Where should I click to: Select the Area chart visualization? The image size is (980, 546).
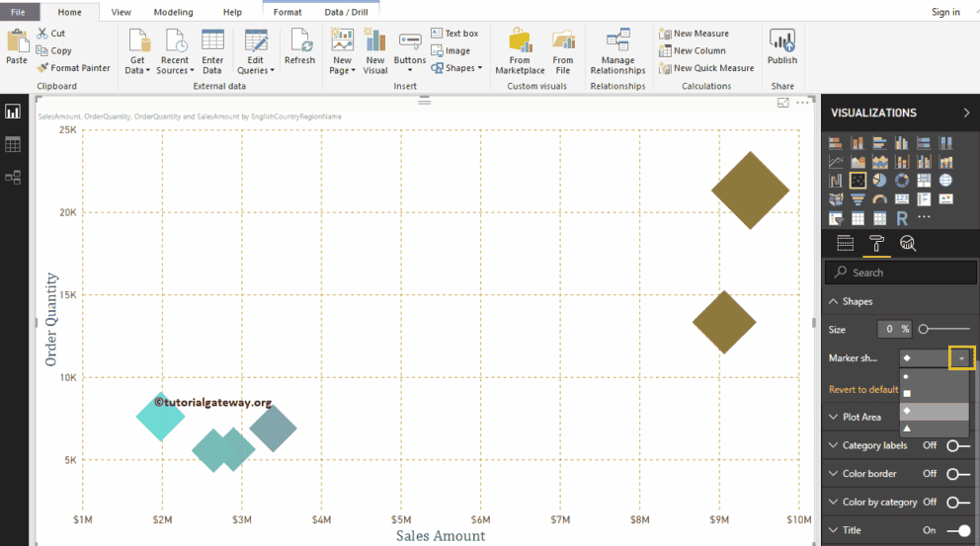(857, 162)
